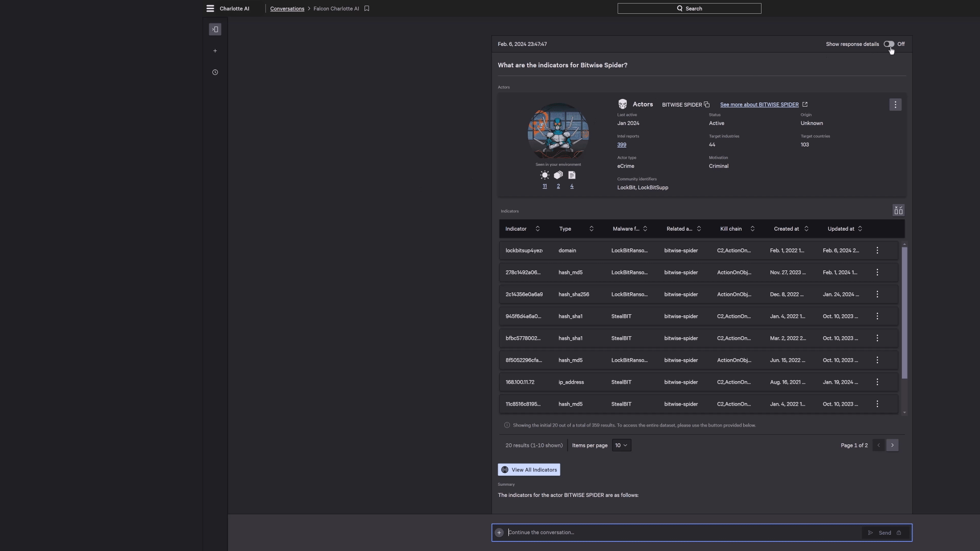Image resolution: width=980 pixels, height=551 pixels.
Task: Open the 4 count link under document icon
Action: click(x=572, y=186)
